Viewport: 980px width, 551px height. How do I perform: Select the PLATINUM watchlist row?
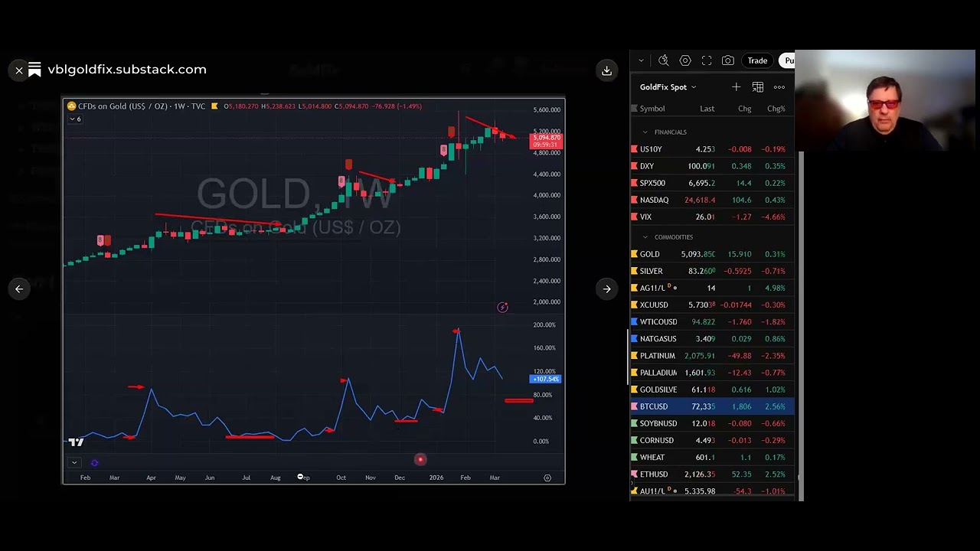point(712,356)
